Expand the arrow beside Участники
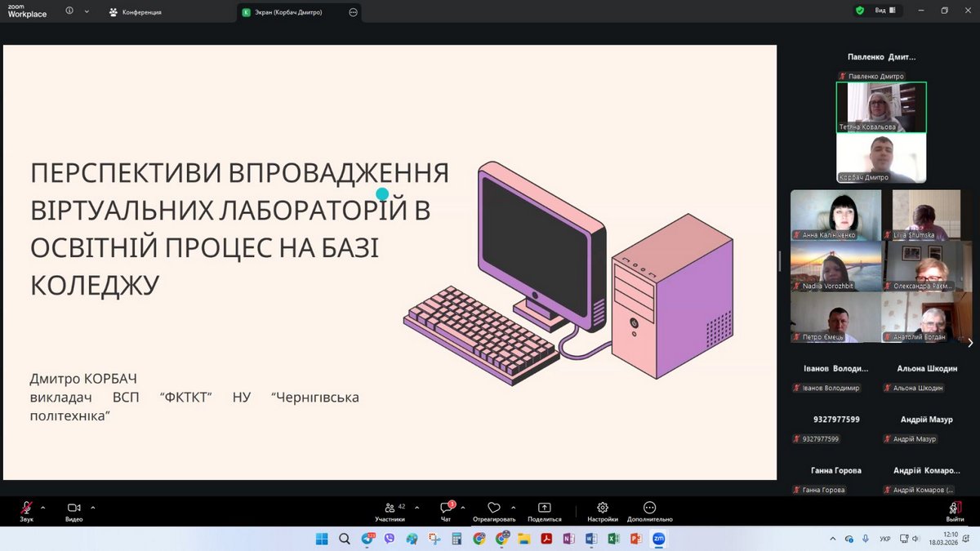 416,507
